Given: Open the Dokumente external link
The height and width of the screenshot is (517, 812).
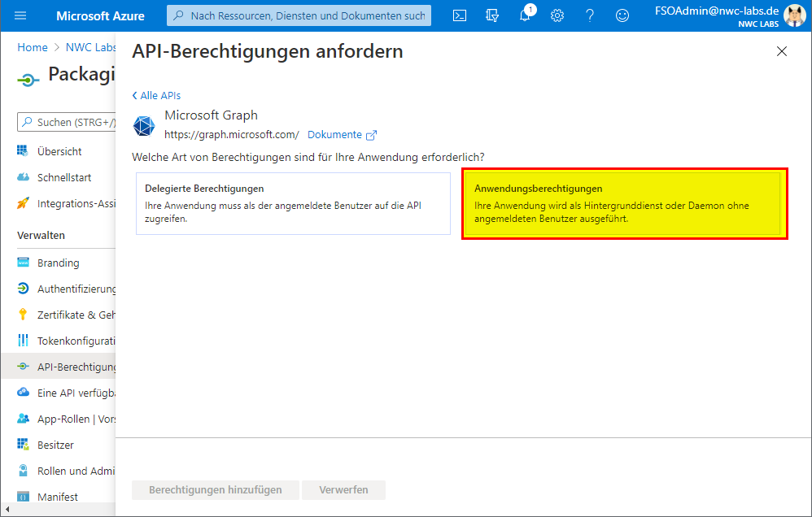Looking at the screenshot, I should (x=342, y=135).
